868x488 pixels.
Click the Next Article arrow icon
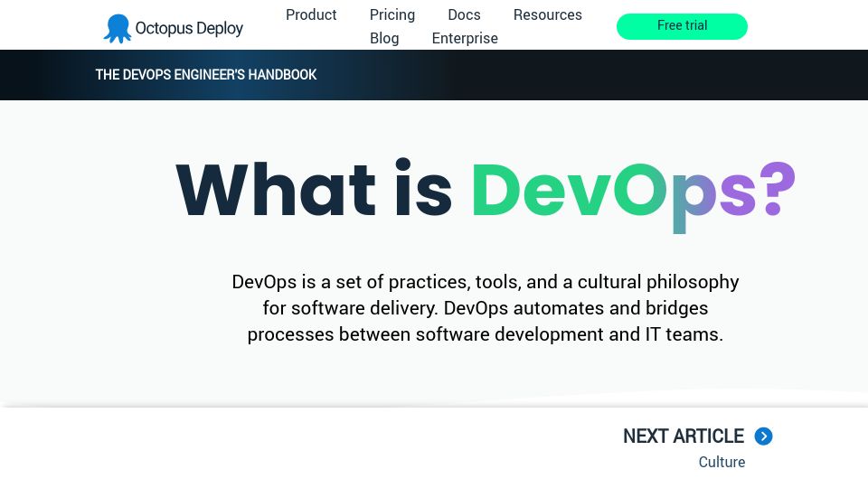pyautogui.click(x=763, y=436)
